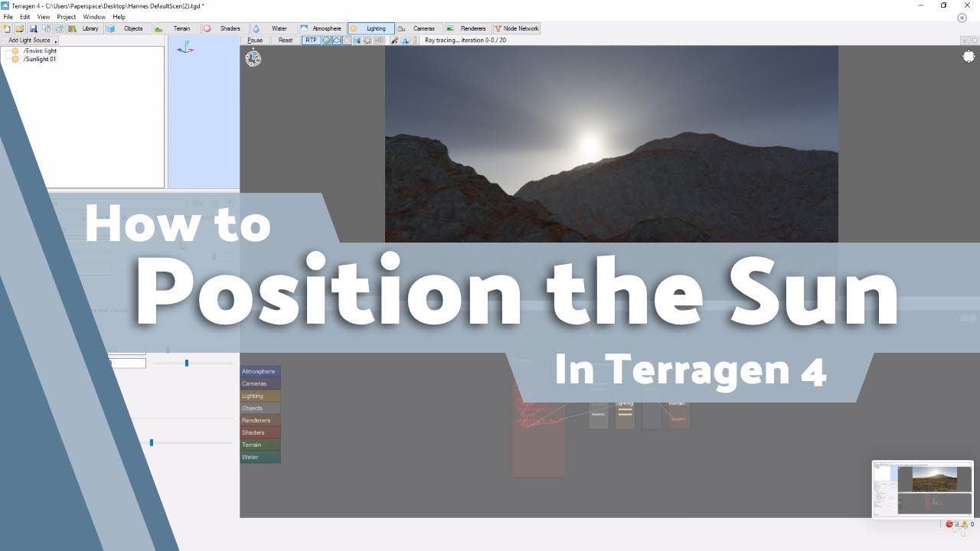Reset the 3D preview
Viewport: 980px width, 551px height.
pyautogui.click(x=286, y=40)
